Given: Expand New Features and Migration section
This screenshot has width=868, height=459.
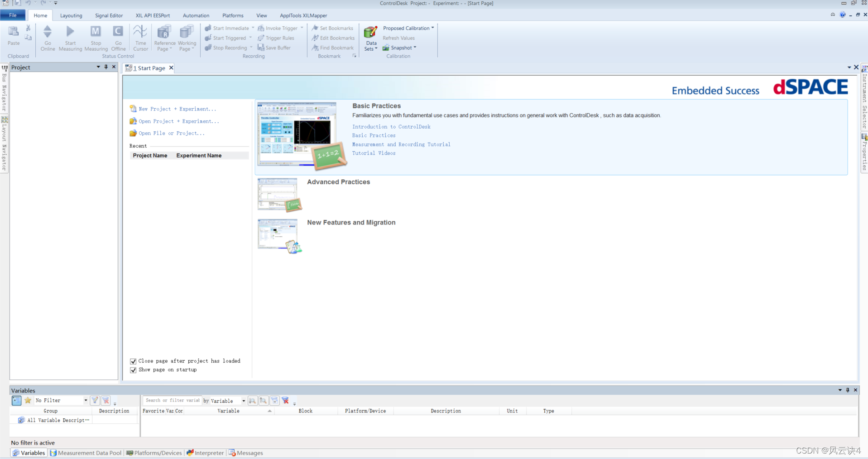Looking at the screenshot, I should click(351, 223).
